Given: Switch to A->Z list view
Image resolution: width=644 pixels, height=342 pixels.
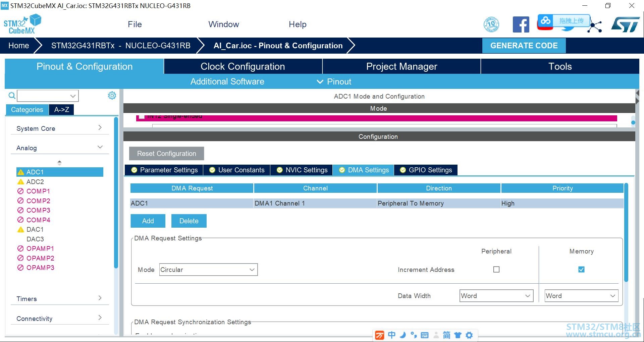Looking at the screenshot, I should click(62, 110).
